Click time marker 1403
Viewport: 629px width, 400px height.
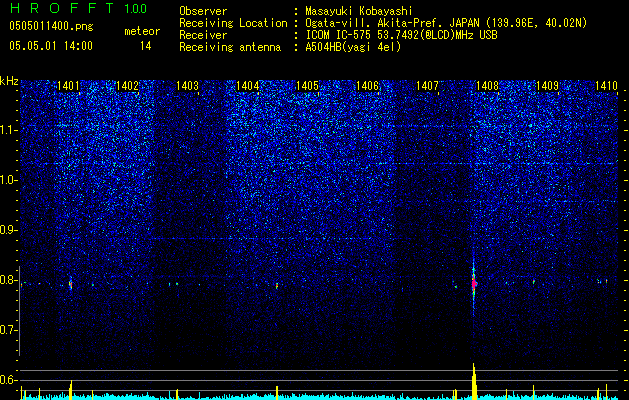tap(188, 85)
